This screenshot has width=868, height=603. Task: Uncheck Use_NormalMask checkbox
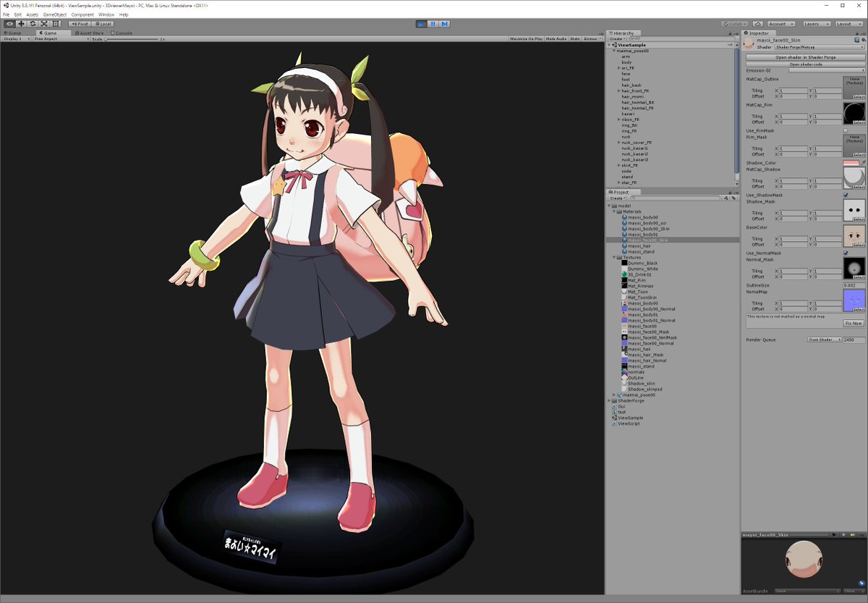click(x=846, y=253)
